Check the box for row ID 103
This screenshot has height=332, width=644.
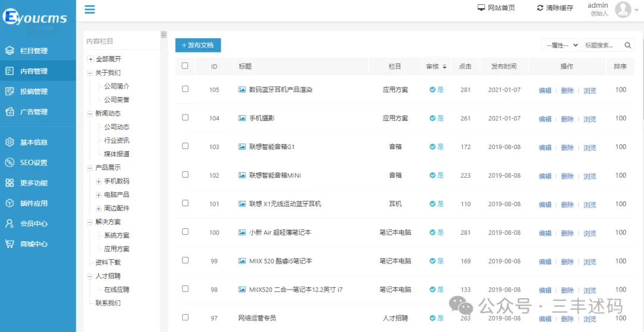pos(185,145)
